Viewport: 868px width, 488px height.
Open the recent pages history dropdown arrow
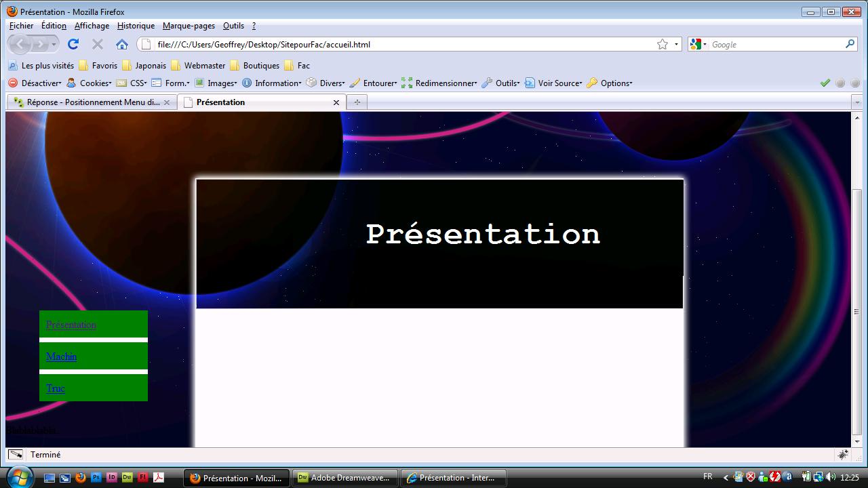coord(54,44)
